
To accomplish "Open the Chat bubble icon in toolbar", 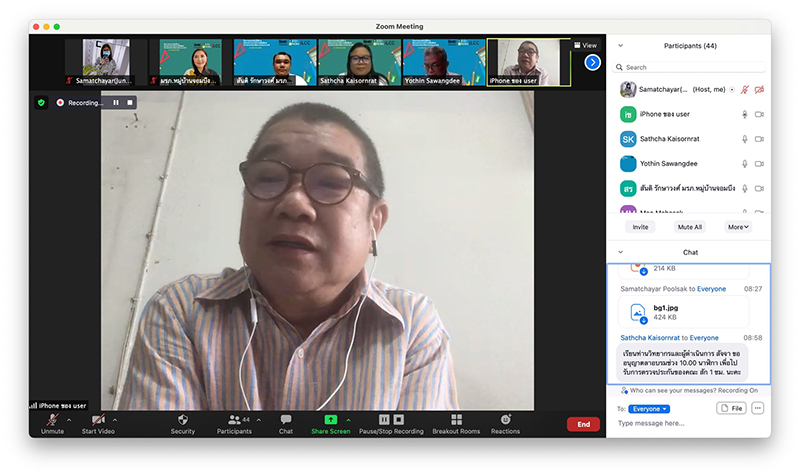I will (x=286, y=419).
